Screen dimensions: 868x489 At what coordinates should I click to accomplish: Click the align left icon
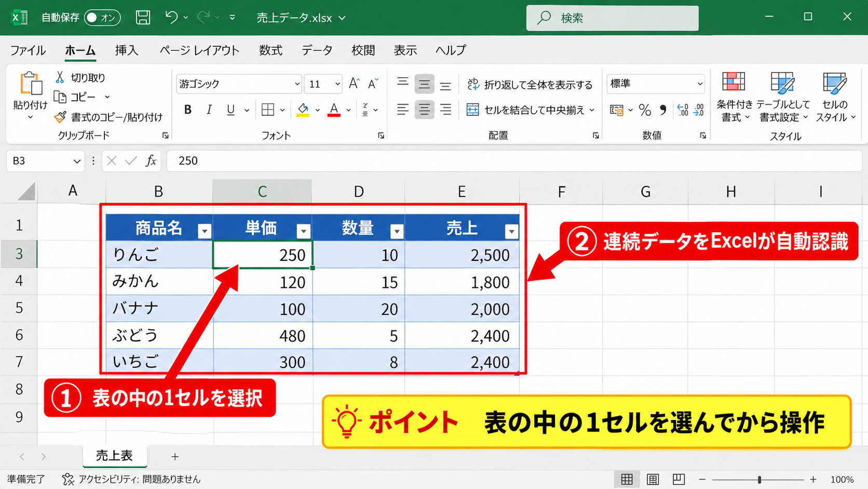[403, 110]
